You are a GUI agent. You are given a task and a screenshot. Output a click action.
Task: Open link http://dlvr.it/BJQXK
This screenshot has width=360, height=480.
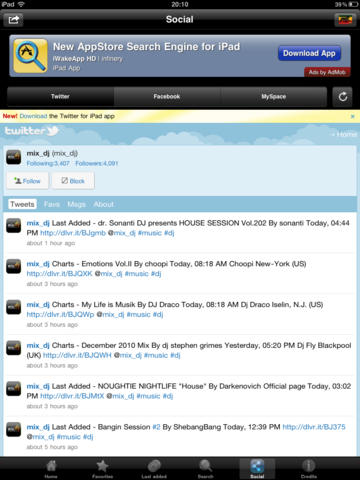(x=59, y=274)
